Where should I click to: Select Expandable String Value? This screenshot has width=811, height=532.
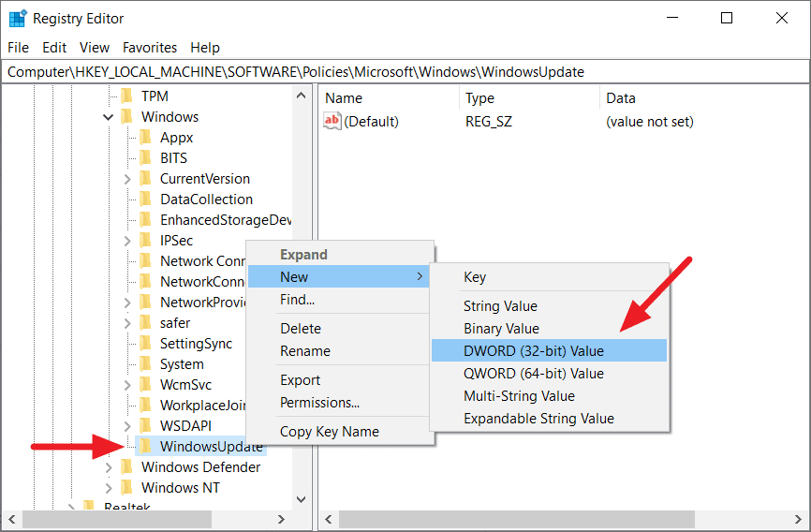550,418
